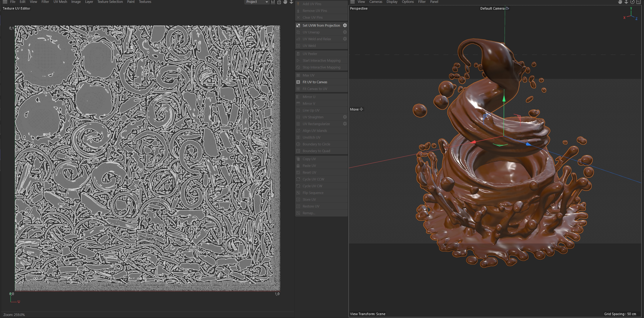Toggle the lock icon in UV editor header
This screenshot has height=318, width=644.
point(279,2)
